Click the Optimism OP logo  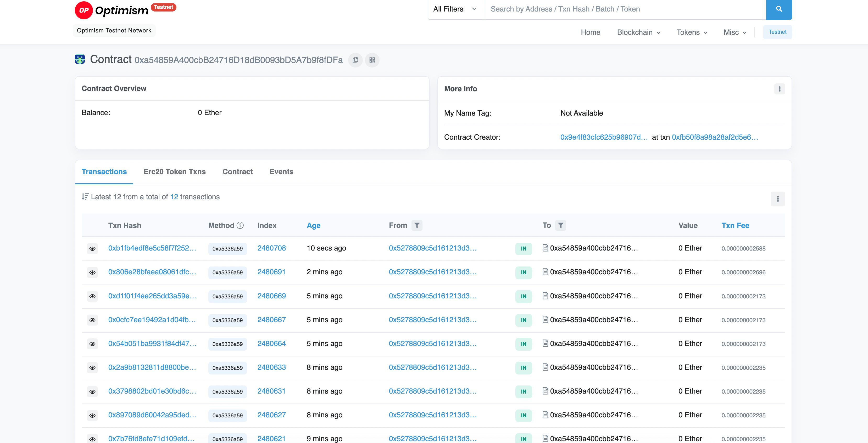click(111, 10)
